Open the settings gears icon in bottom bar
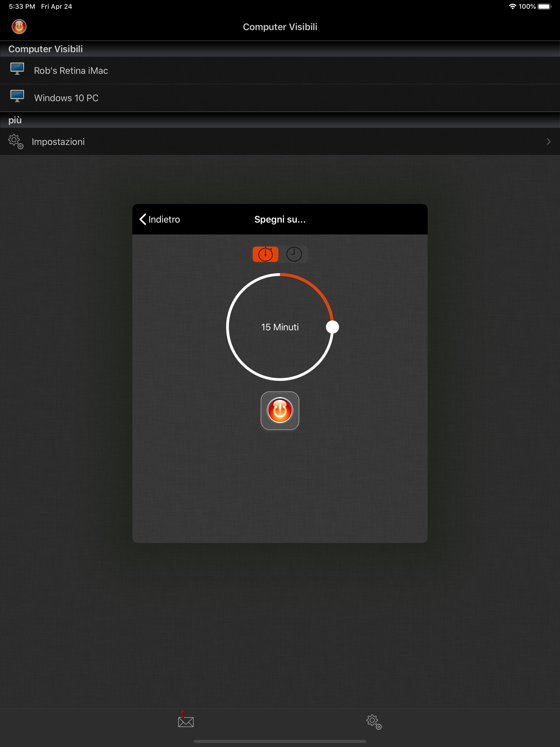The height and width of the screenshot is (747, 560). point(374,722)
